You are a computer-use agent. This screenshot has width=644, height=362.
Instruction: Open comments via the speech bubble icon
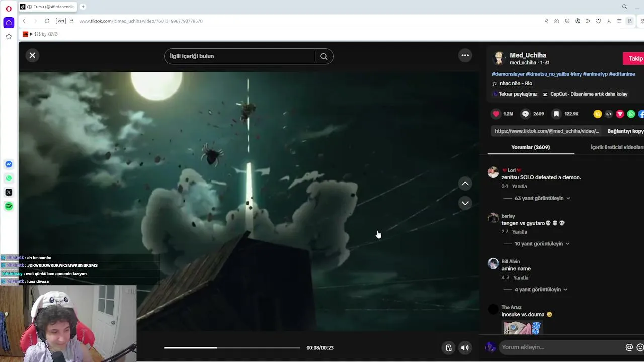pyautogui.click(x=526, y=114)
